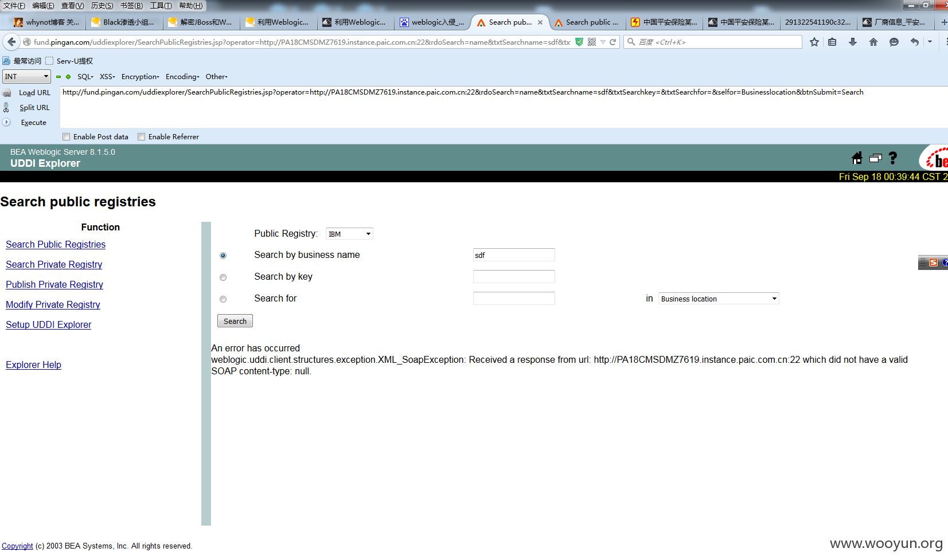
Task: Click the Search for text input field
Action: pyautogui.click(x=514, y=299)
